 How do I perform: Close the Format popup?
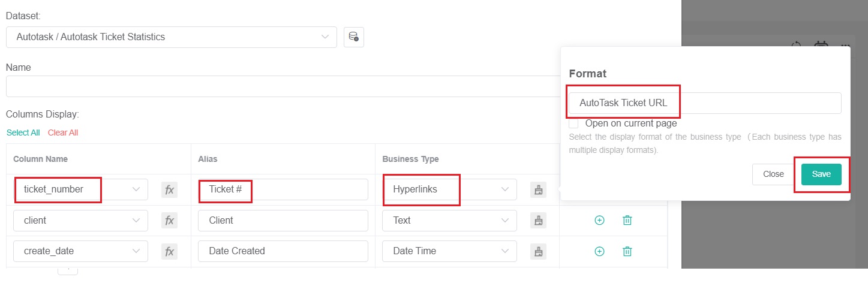773,174
